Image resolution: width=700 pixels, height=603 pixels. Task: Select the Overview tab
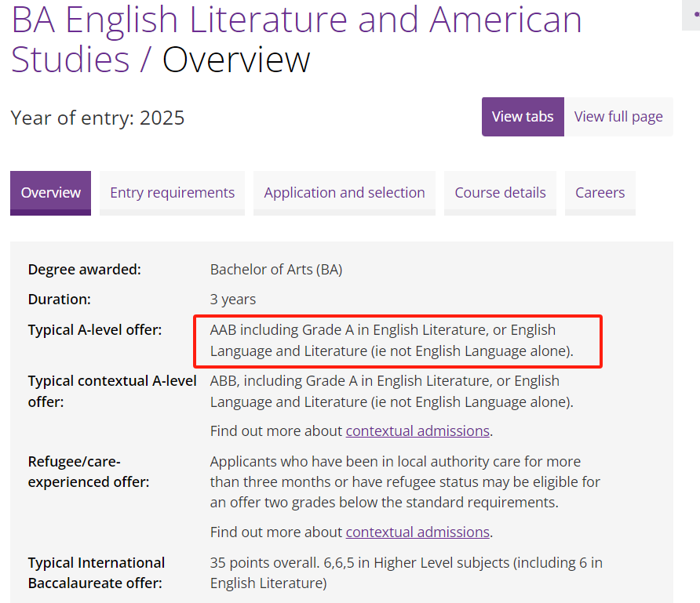tap(50, 193)
